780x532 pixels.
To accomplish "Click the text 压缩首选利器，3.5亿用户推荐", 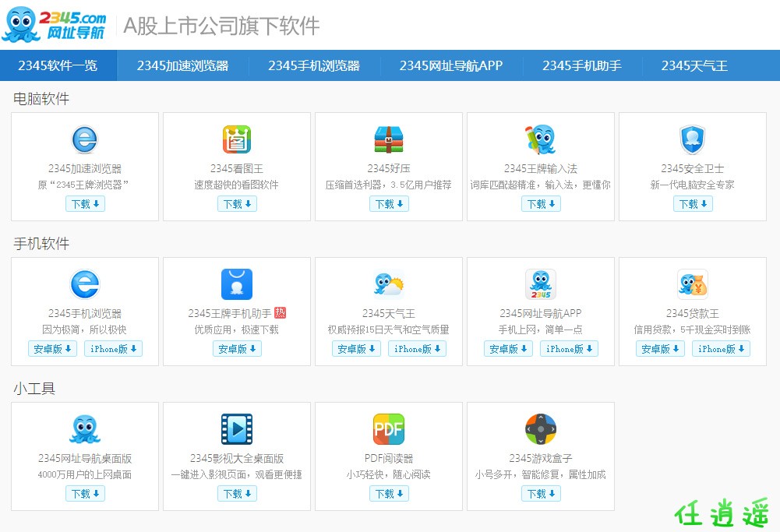I will [389, 185].
